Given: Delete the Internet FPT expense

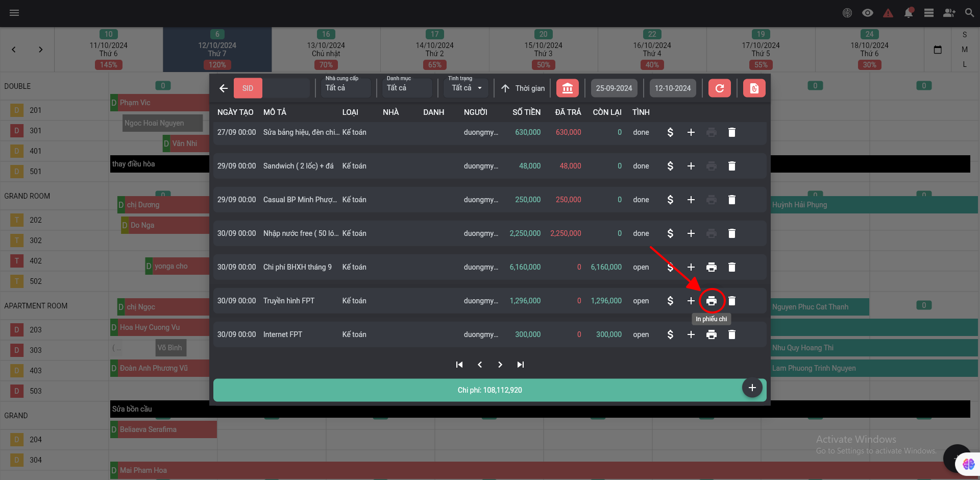Looking at the screenshot, I should pos(732,334).
